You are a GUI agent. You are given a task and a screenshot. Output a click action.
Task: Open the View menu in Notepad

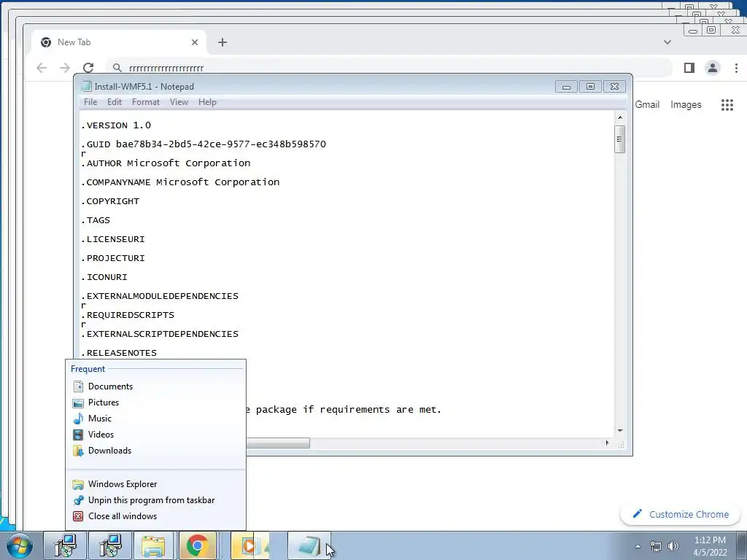point(179,102)
